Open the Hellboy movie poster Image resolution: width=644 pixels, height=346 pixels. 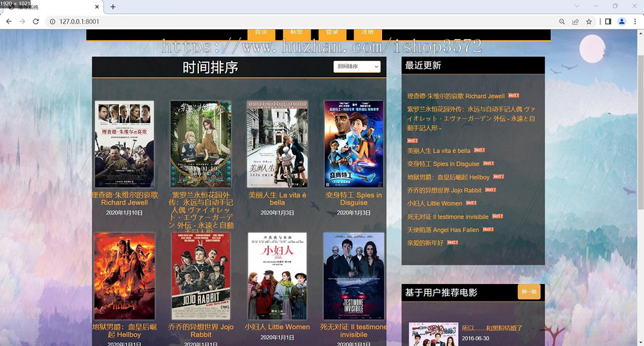click(x=125, y=276)
